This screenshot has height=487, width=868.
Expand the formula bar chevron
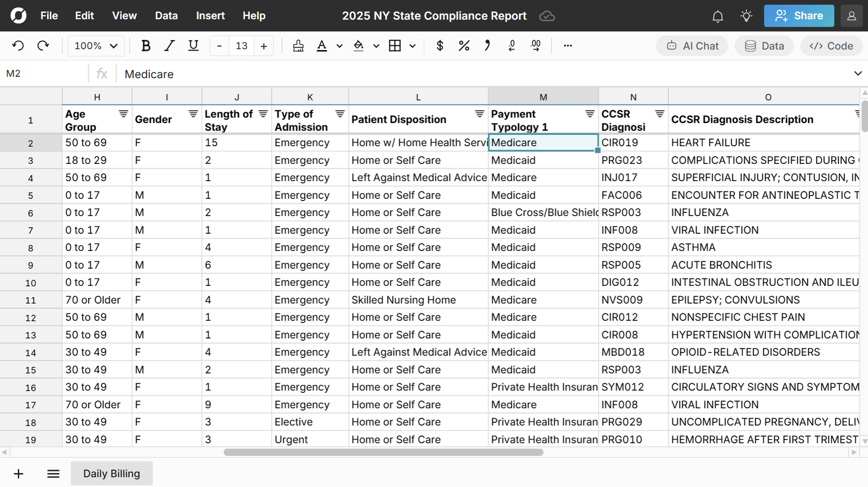tap(858, 74)
